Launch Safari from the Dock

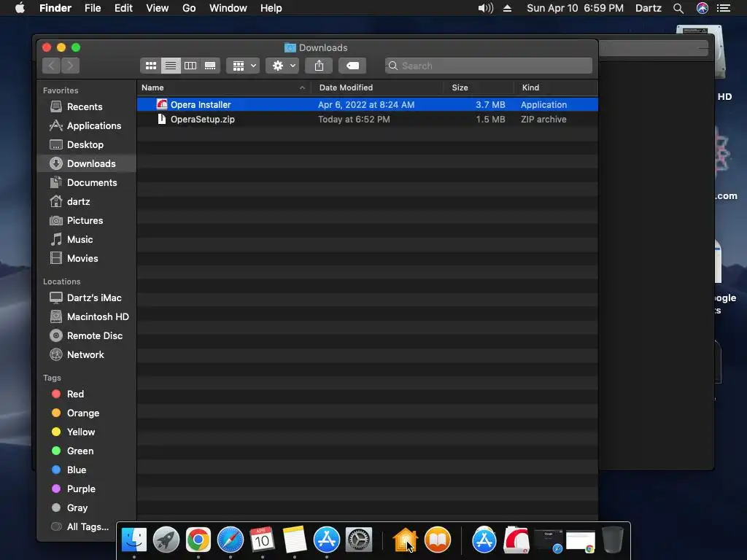(x=230, y=540)
